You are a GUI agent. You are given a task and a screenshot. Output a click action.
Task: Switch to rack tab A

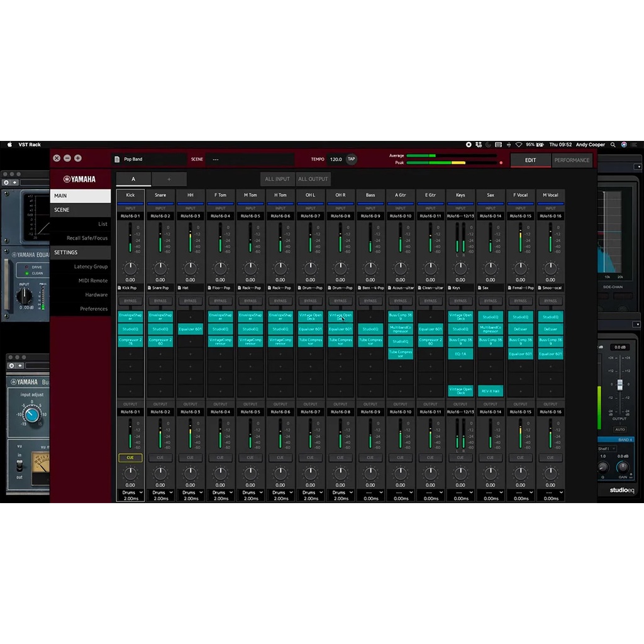(x=133, y=179)
